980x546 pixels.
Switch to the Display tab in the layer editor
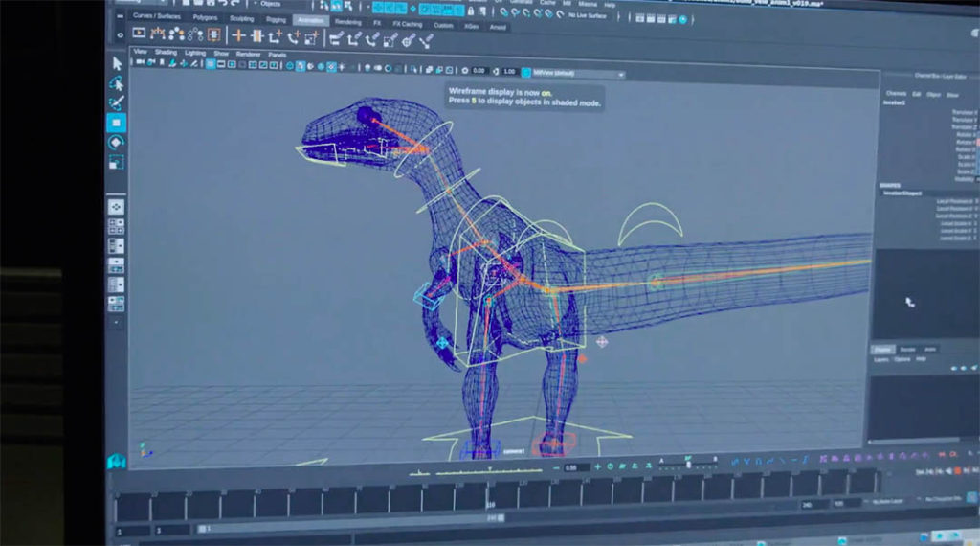pyautogui.click(x=883, y=349)
